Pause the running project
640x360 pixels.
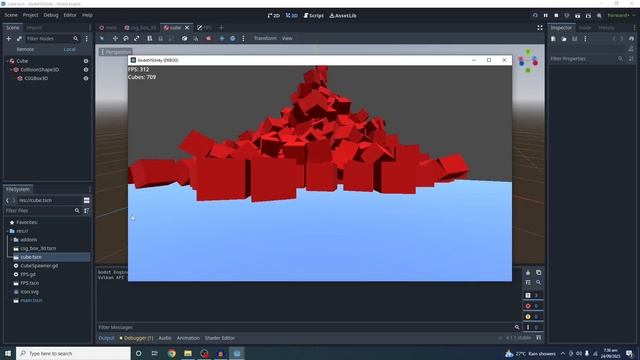546,16
